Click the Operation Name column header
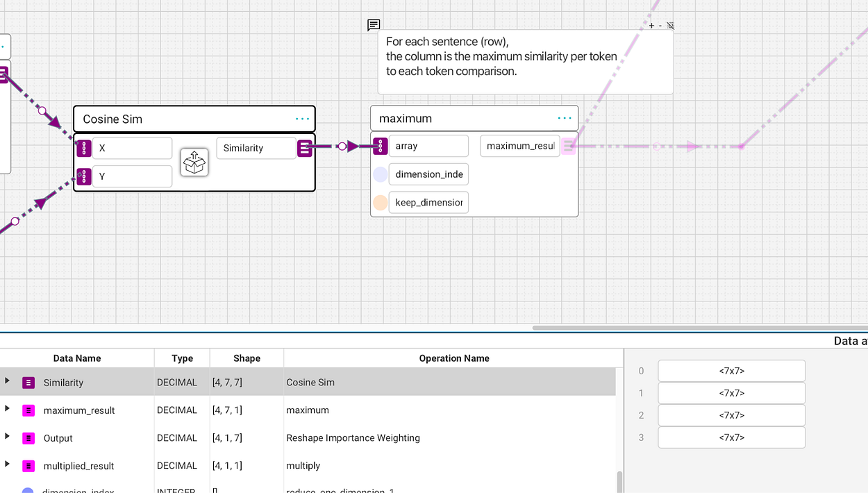 coord(453,358)
